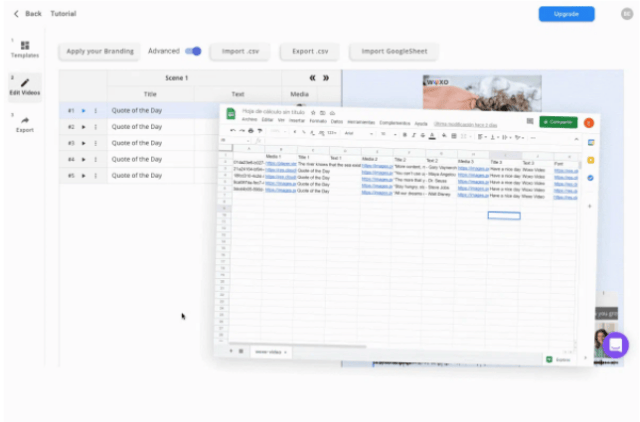640x422 pixels.
Task: Open fill color picker in Sheets toolbar
Action: (x=444, y=136)
